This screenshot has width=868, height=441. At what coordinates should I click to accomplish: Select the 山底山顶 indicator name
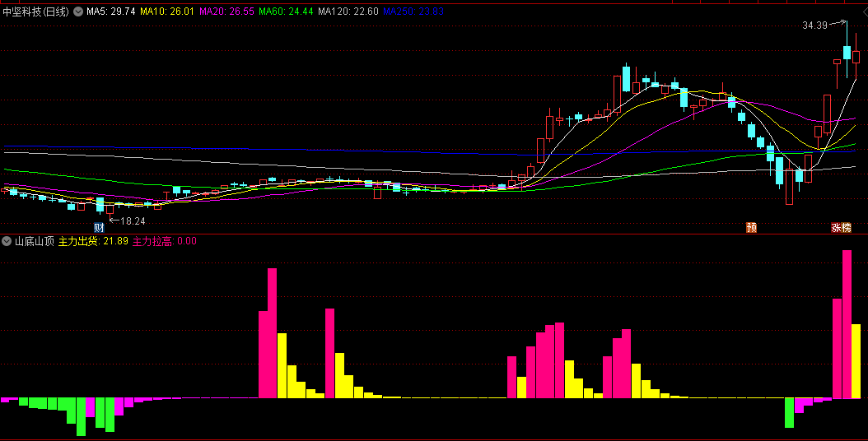35,241
